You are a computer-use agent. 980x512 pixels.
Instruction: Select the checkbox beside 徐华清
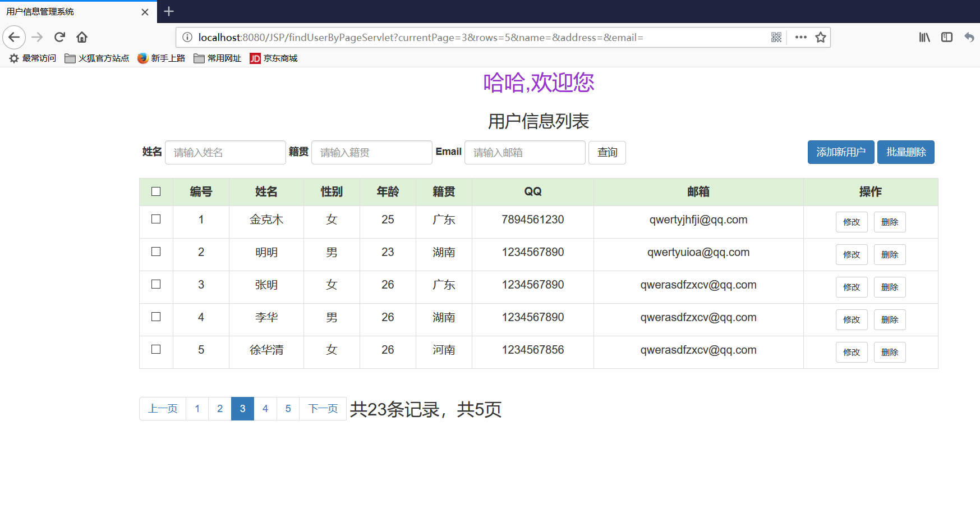pos(156,349)
